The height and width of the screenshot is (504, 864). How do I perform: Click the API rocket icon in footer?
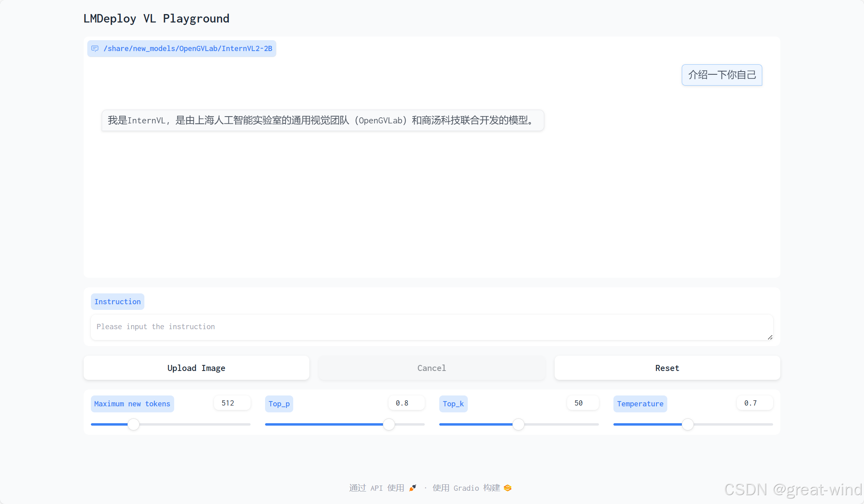point(413,488)
